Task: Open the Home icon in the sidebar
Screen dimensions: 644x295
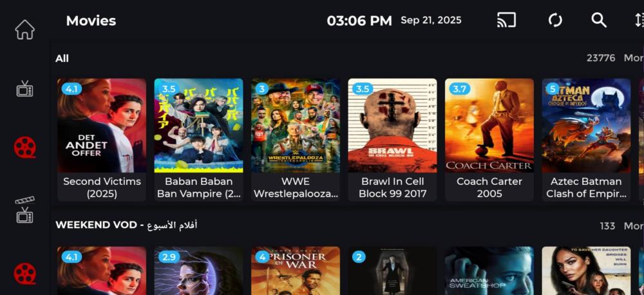Action: (x=25, y=30)
